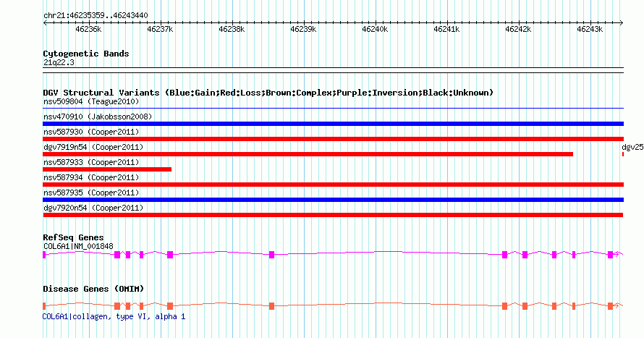Click the 46237k ruler tick label
This screenshot has width=644, height=338.
(160, 30)
